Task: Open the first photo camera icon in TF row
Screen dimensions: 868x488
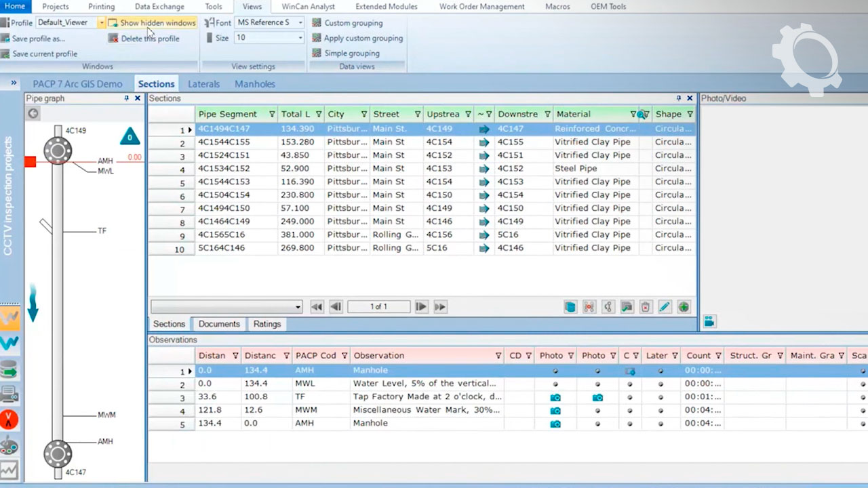Action: pos(555,397)
